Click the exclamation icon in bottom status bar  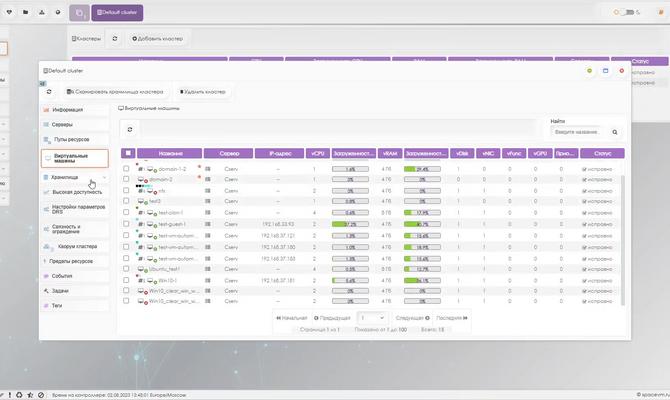[9, 395]
